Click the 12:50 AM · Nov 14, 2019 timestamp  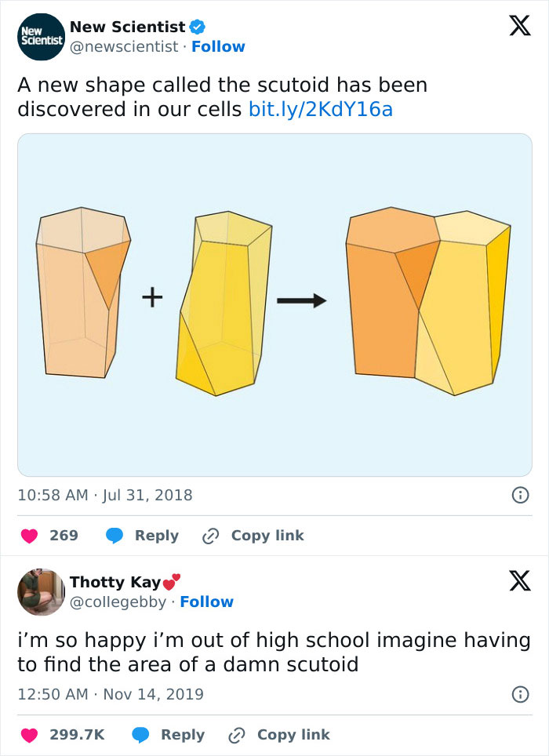click(111, 694)
